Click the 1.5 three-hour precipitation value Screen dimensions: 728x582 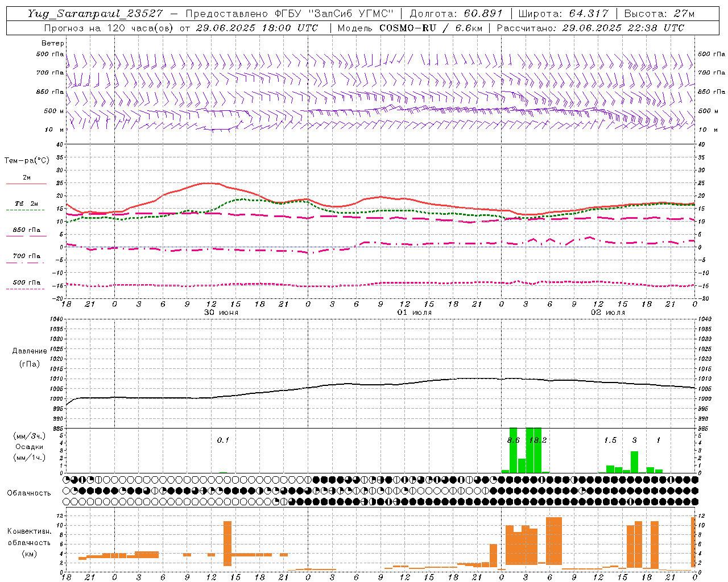(610, 440)
